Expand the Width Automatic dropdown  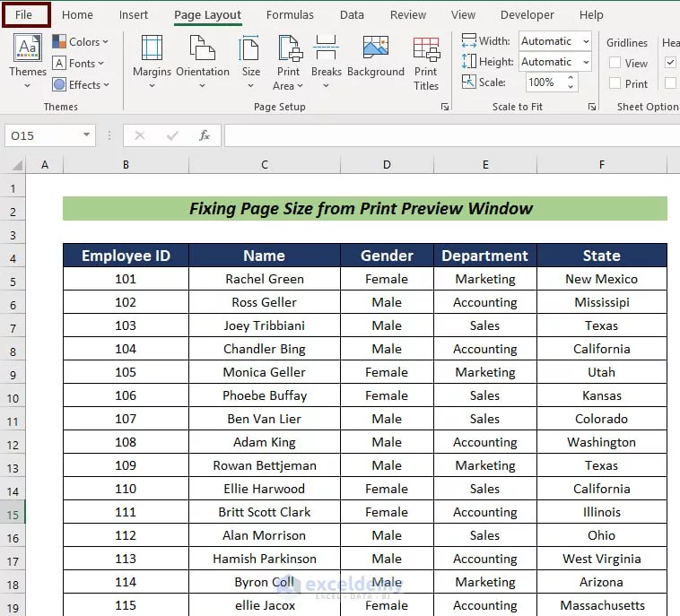(x=585, y=41)
